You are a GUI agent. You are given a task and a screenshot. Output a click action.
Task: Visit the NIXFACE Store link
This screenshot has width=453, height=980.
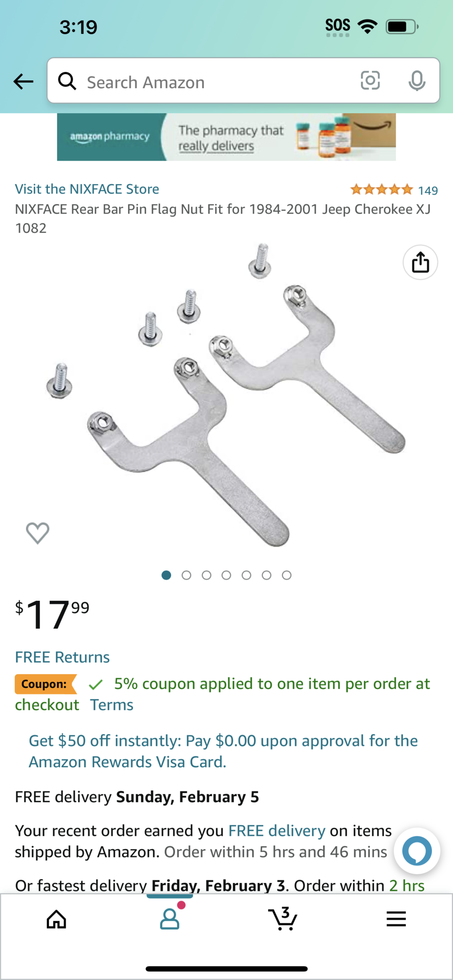point(87,189)
